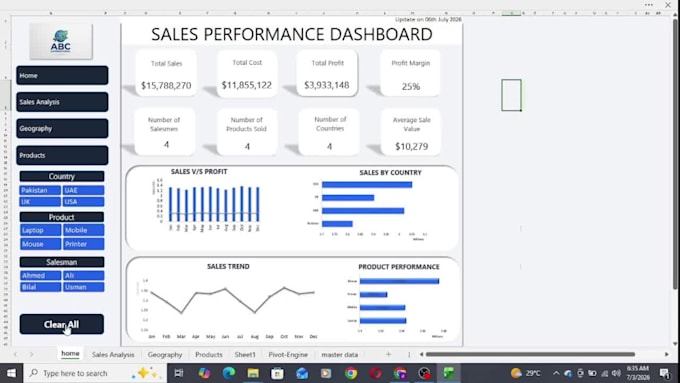Open the Windows Start menu
Image resolution: width=680 pixels, height=383 pixels.
pyautogui.click(x=11, y=373)
